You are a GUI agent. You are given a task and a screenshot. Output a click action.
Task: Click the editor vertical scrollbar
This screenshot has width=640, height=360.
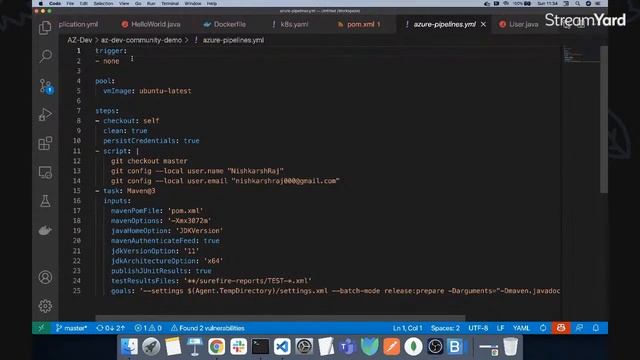tap(604, 119)
